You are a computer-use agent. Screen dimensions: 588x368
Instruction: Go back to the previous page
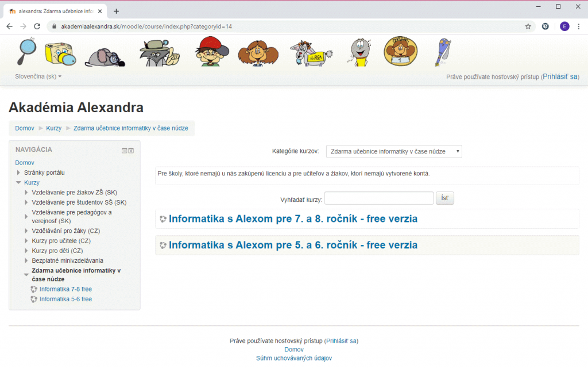click(9, 26)
